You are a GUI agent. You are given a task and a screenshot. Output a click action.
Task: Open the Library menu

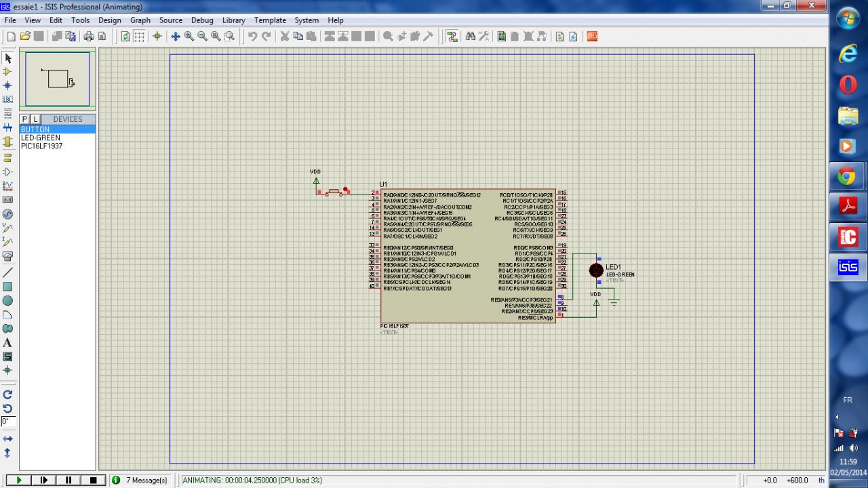tap(233, 20)
